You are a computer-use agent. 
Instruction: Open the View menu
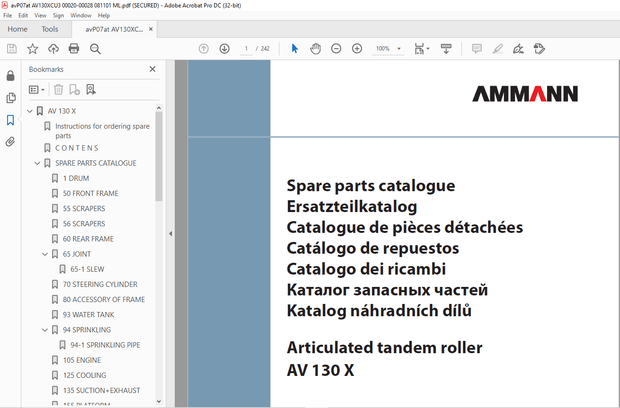click(40, 15)
